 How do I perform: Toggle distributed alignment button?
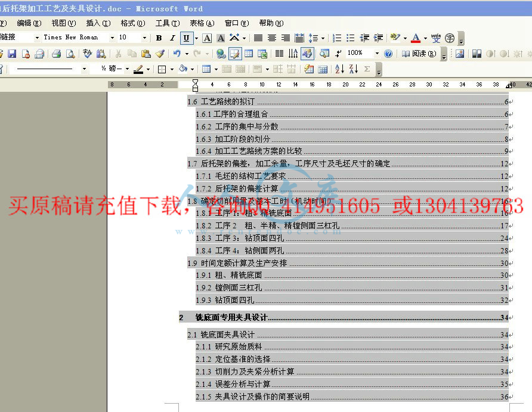pyautogui.click(x=299, y=38)
